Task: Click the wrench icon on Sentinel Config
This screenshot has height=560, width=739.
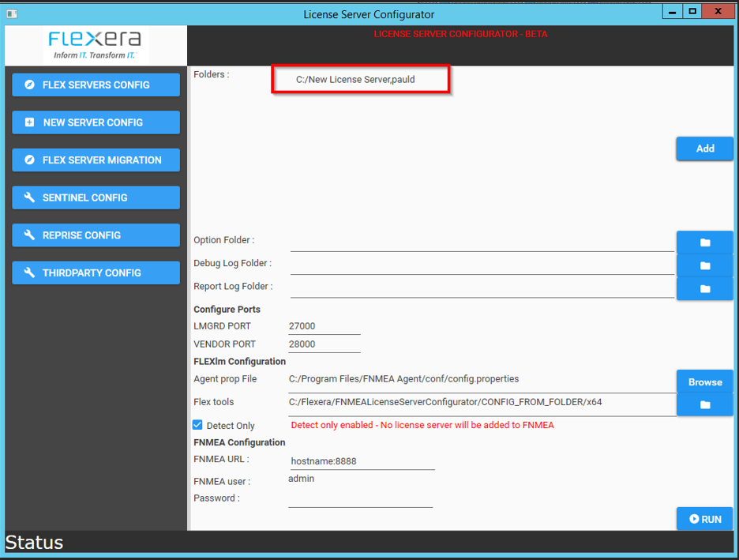Action: coord(29,197)
